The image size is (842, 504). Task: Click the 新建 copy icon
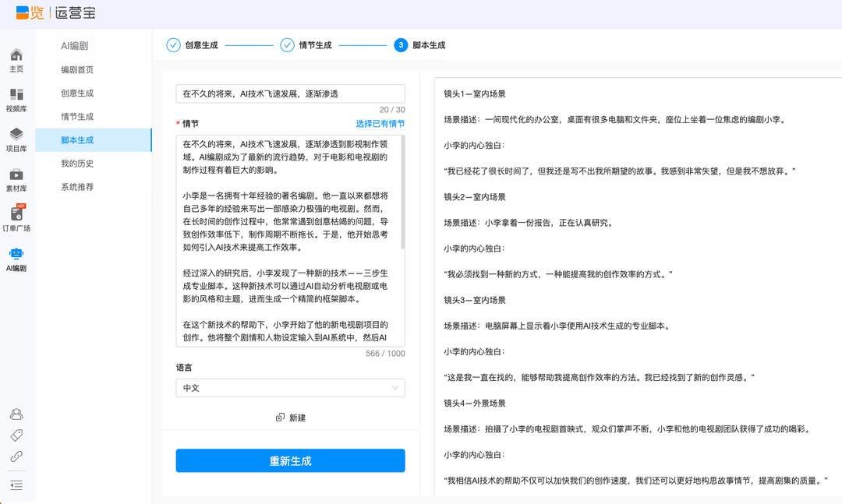(280, 418)
